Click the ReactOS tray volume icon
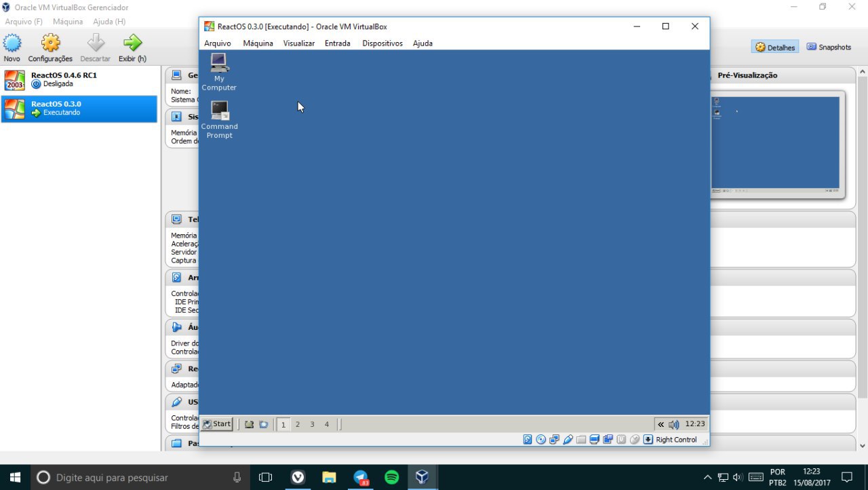 point(673,425)
